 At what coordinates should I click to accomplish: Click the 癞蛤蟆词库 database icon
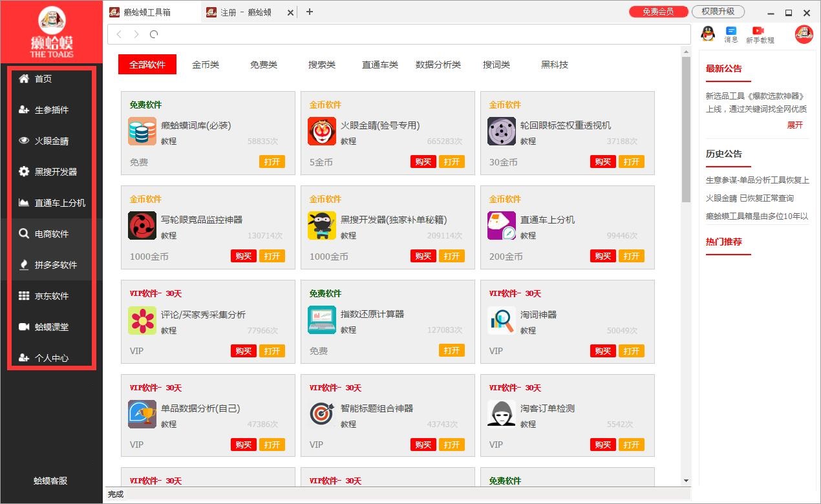tap(142, 131)
